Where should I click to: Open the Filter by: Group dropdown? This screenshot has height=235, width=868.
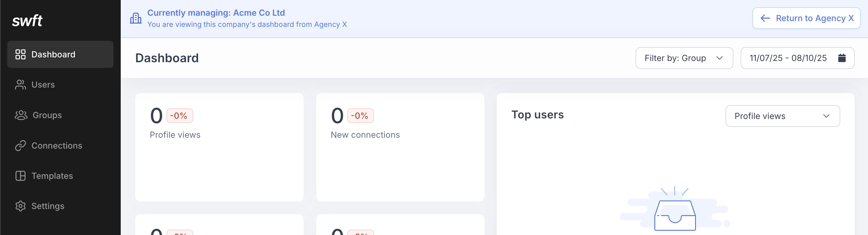pyautogui.click(x=684, y=58)
